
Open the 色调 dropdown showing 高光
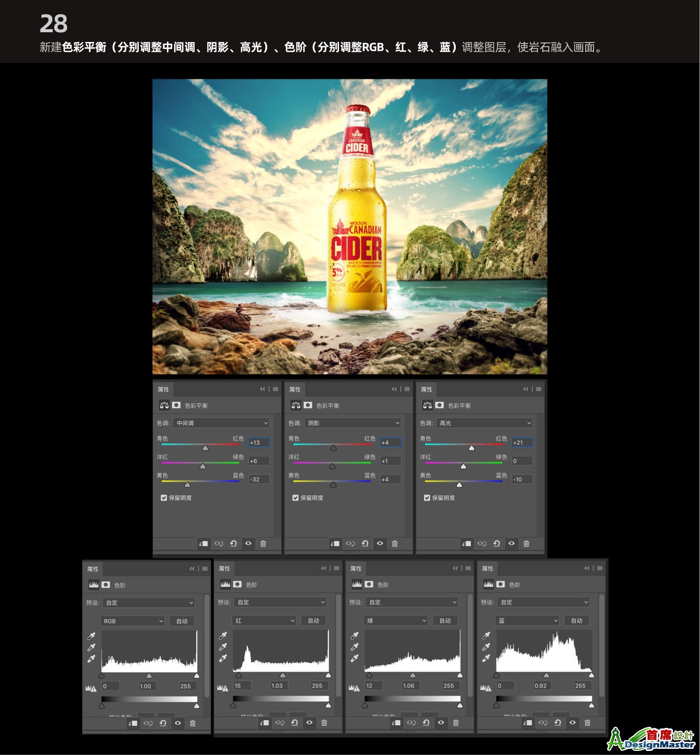pos(484,423)
